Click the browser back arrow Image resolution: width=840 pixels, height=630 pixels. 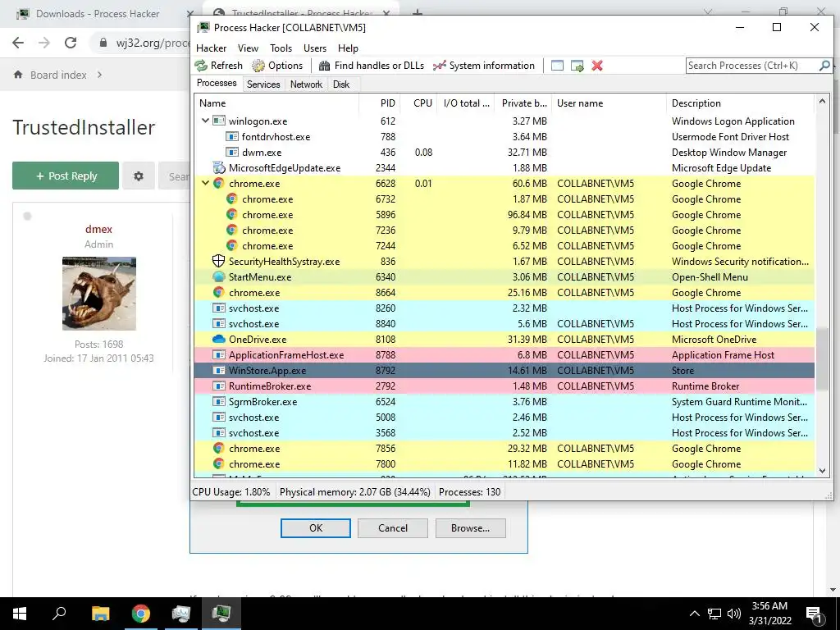18,43
